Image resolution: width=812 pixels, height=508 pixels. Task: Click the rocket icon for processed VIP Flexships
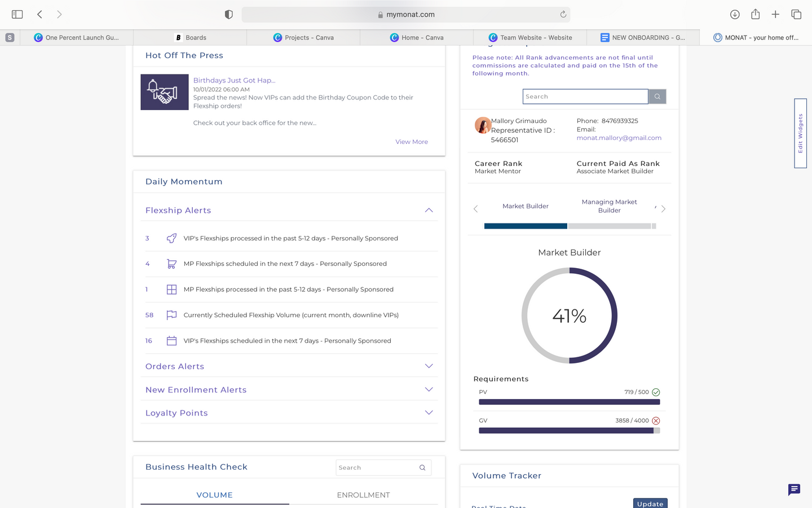[x=171, y=238]
